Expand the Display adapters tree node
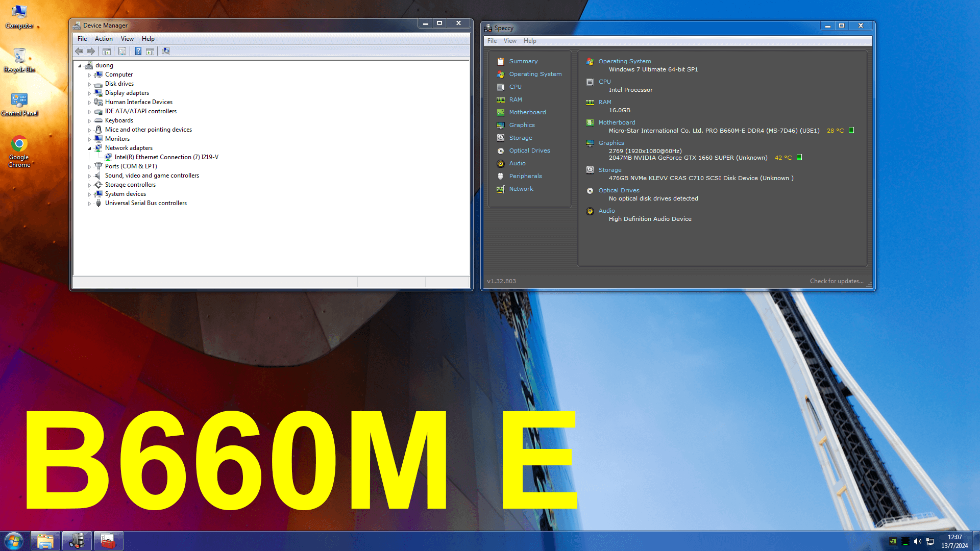Image resolution: width=980 pixels, height=551 pixels. tap(89, 93)
